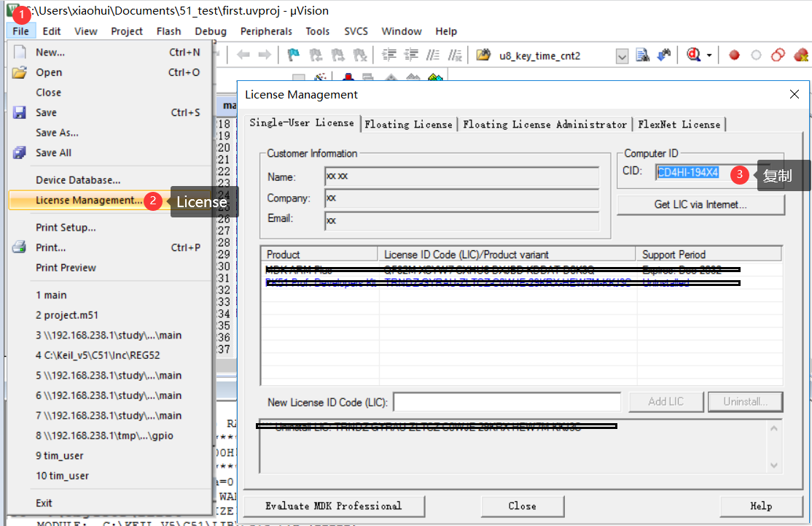
Task: Open the SVCS menu
Action: (356, 31)
